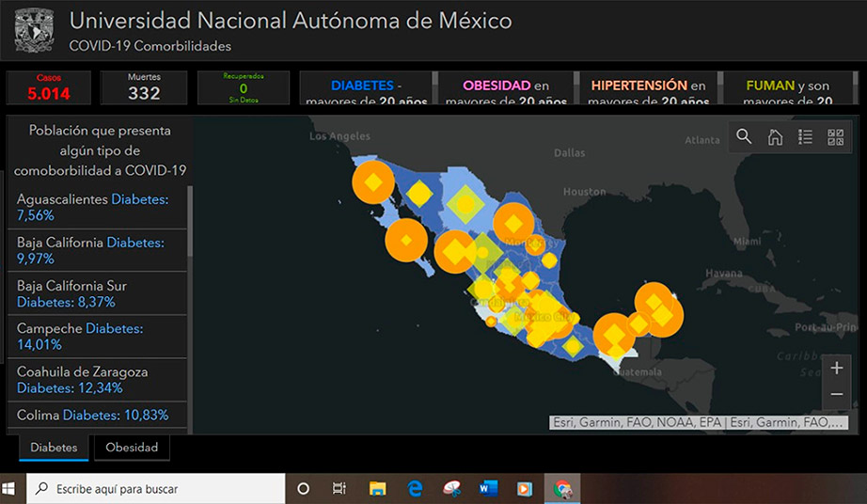Open Windows Start menu
This screenshot has height=504, width=867.
click(x=8, y=489)
